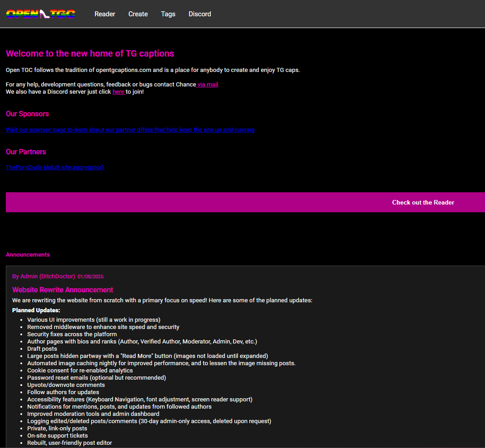The height and width of the screenshot is (448, 485).
Task: Click the Planned Updates bold label
Action: (36, 310)
